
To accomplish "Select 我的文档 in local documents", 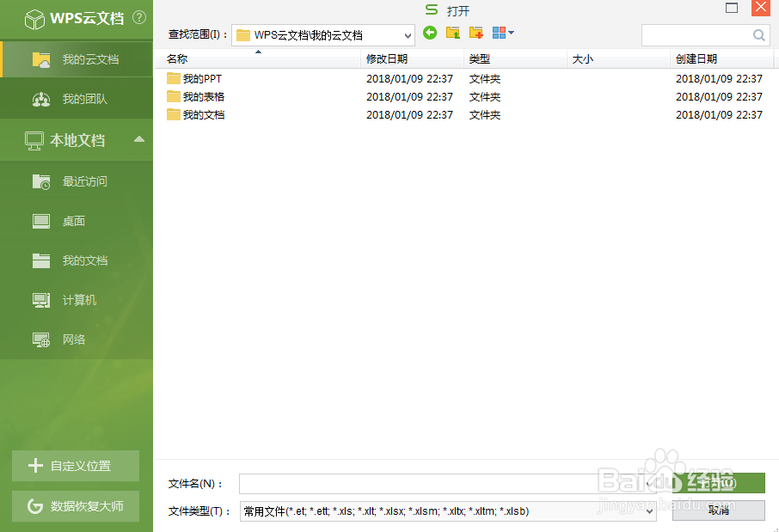I will pos(77,260).
